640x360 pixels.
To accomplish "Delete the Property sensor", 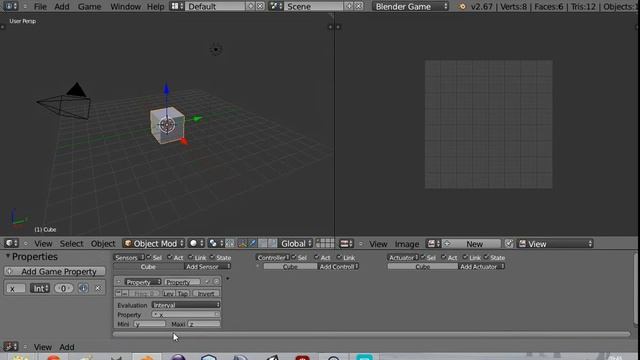I will [x=216, y=282].
